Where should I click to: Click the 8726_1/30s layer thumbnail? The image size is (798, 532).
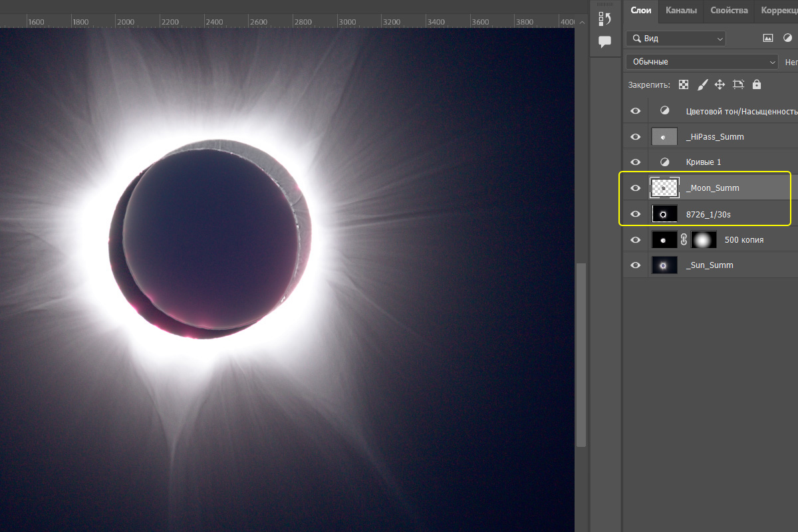(x=664, y=214)
